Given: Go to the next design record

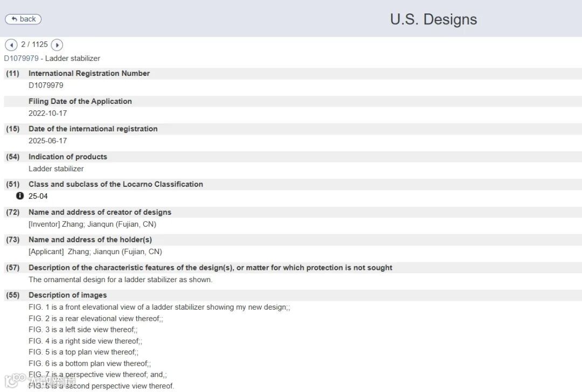Looking at the screenshot, I should pos(57,45).
